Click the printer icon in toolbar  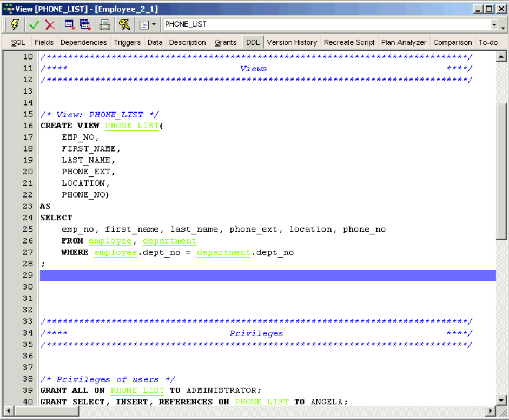coord(104,24)
